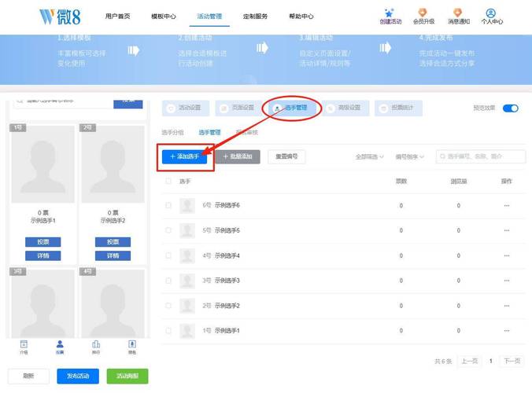Go to 下一页 in pagination
Screen dimensions: 532x393
(x=512, y=361)
